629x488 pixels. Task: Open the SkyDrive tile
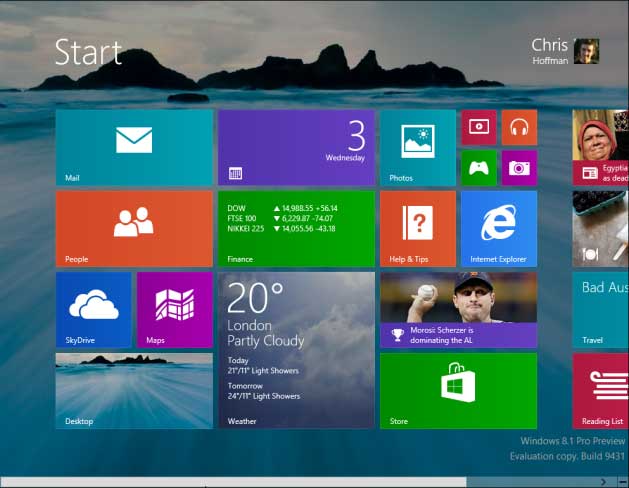[93, 310]
